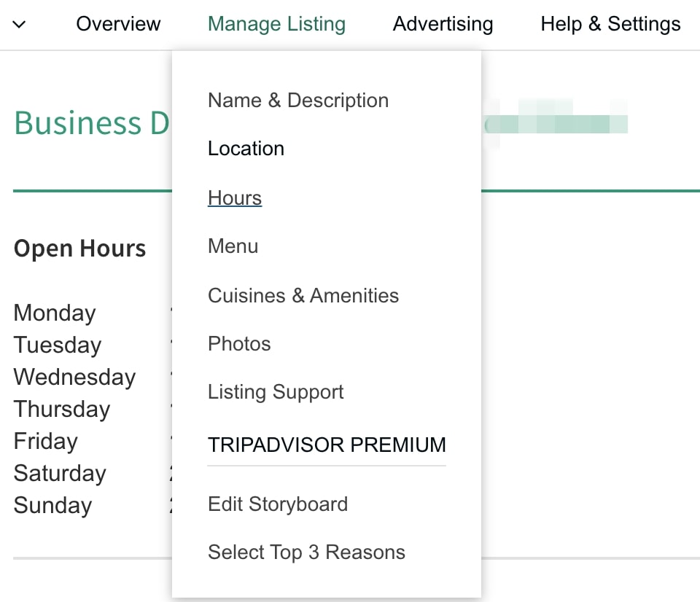Click the Monday row label
Image resolution: width=700 pixels, height=602 pixels.
pyautogui.click(x=55, y=313)
